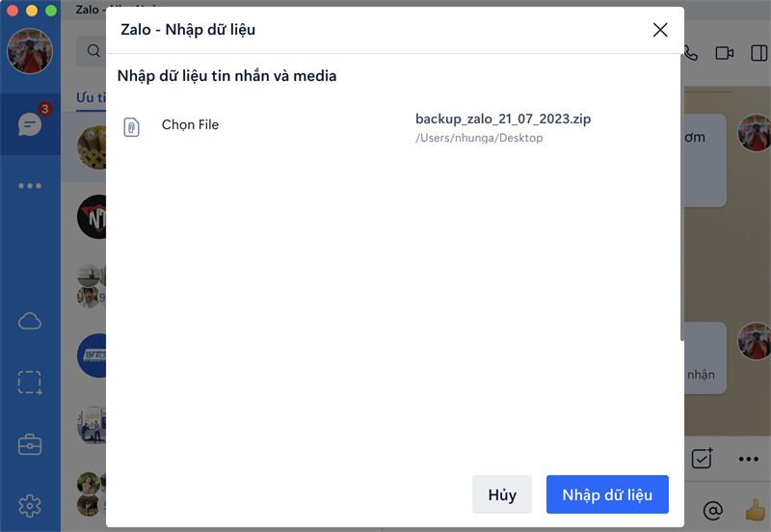Click the /Users/nhunga/Desktop path text

pos(479,138)
